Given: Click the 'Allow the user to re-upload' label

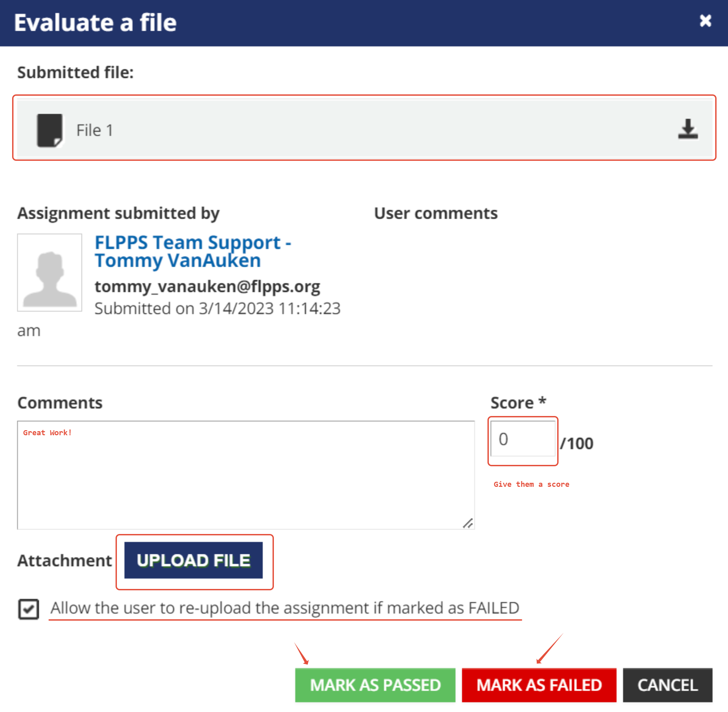Looking at the screenshot, I should point(285,608).
